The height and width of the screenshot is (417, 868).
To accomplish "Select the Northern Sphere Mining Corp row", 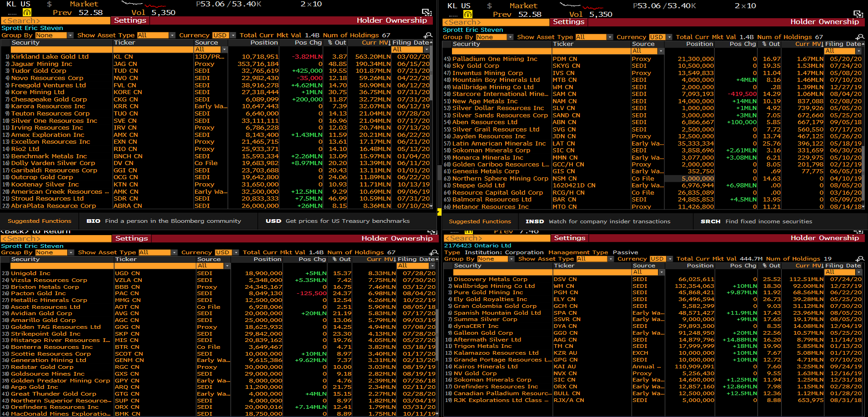I will pyautogui.click(x=652, y=179).
